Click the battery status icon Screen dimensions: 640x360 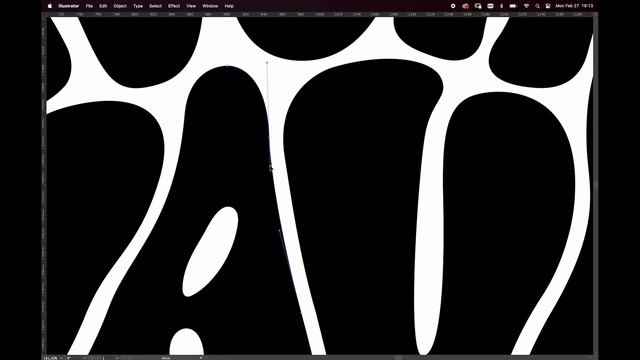coord(513,6)
